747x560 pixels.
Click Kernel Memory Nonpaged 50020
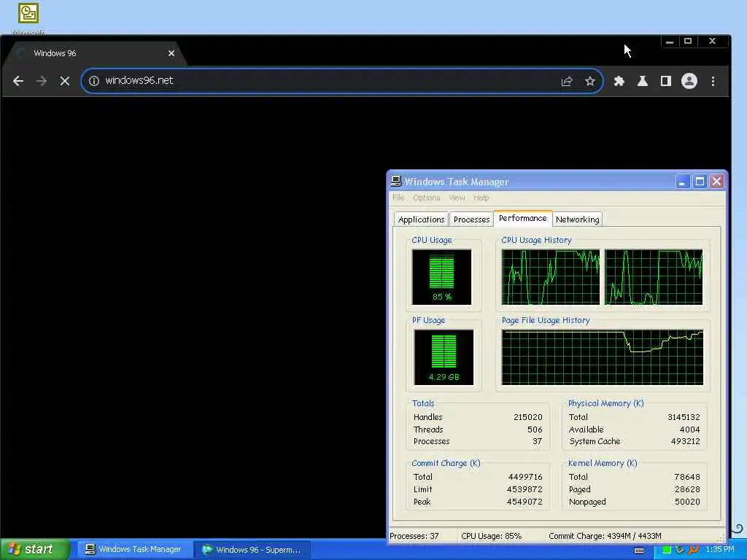pos(687,502)
